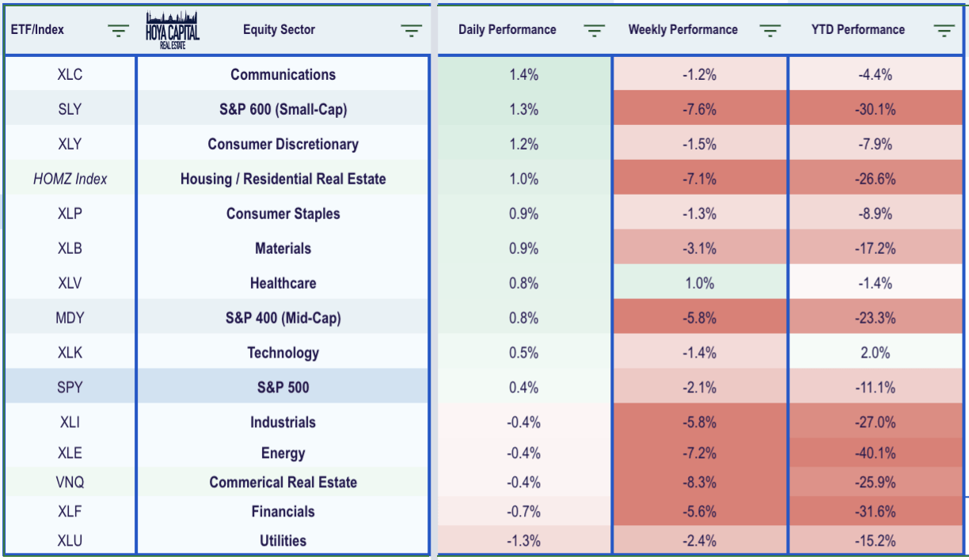Select the S&P 500 sector row
Image resolution: width=969 pixels, height=560 pixels.
283,388
